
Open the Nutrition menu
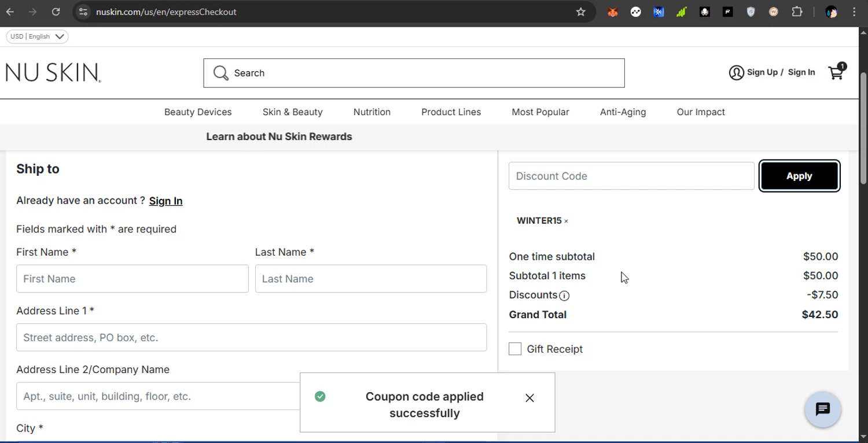click(372, 112)
